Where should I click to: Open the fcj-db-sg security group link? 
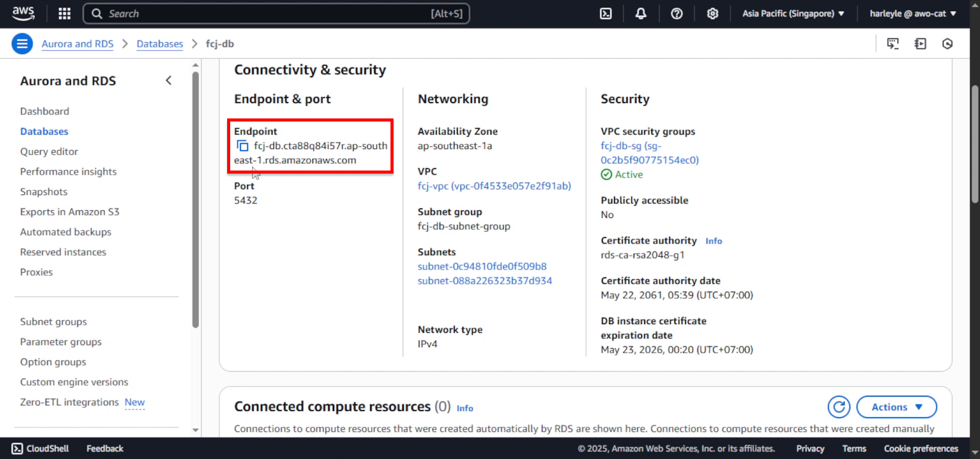(650, 153)
